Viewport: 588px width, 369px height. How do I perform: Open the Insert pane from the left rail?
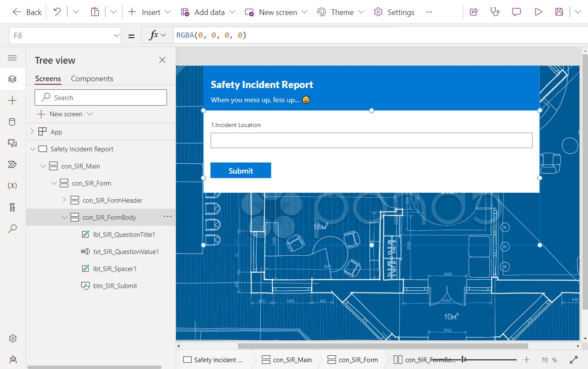pos(12,100)
